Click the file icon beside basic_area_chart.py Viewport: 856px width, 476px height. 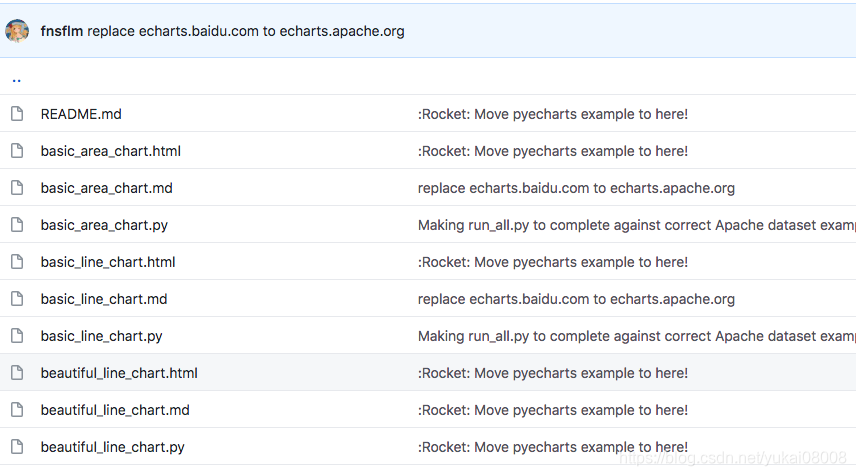tap(16, 225)
